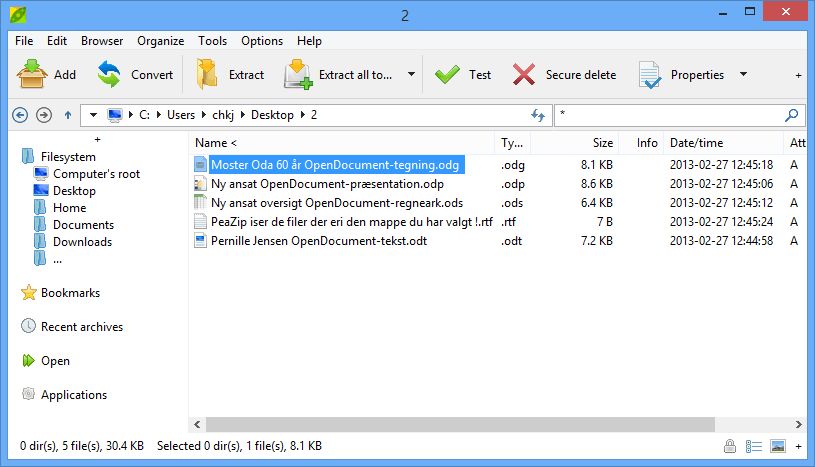This screenshot has height=467, width=815.
Task: Open the Edit menu
Action: 57,41
